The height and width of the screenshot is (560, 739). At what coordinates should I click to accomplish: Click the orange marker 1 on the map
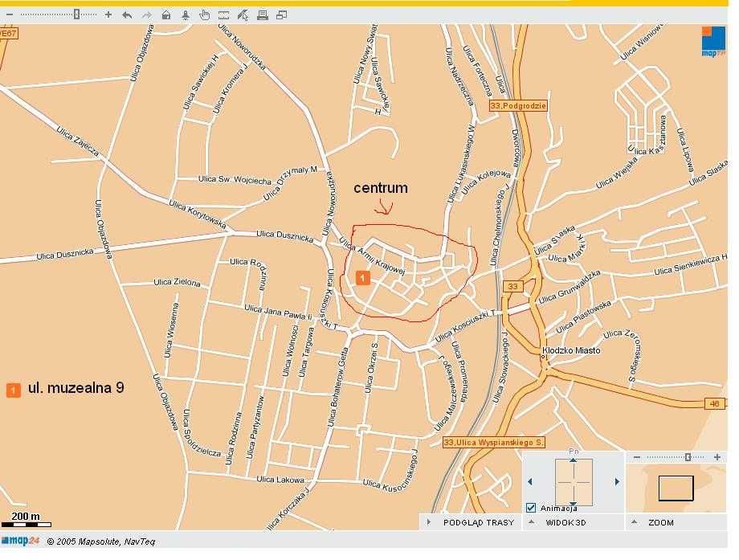click(362, 278)
